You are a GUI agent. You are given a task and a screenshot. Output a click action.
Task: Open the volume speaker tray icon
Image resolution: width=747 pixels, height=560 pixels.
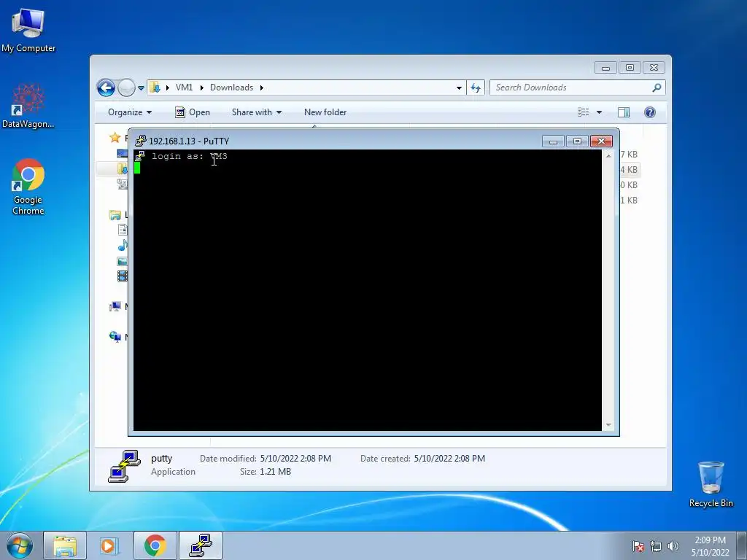673,546
